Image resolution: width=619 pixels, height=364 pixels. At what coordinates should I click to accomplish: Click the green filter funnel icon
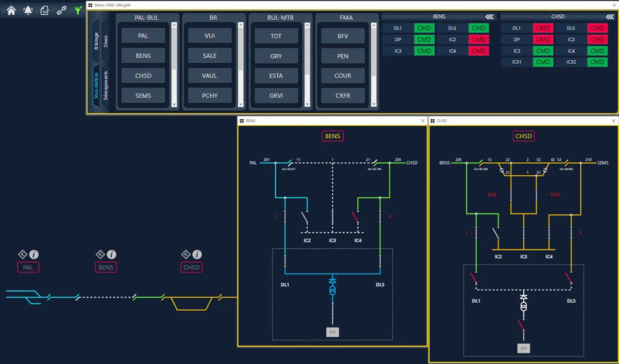pos(78,10)
